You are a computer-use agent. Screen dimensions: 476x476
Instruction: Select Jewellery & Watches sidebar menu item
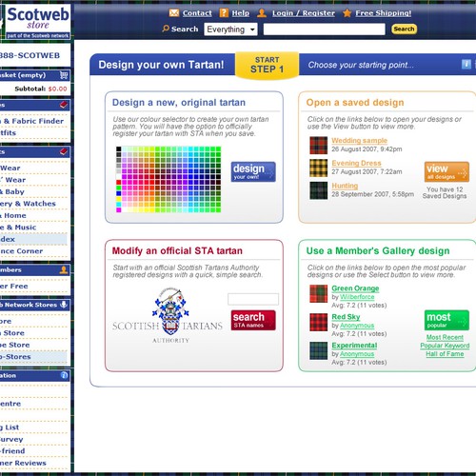coord(28,204)
